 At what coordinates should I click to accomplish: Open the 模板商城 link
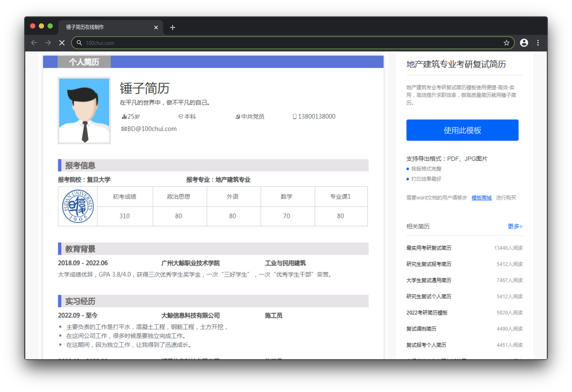[481, 198]
